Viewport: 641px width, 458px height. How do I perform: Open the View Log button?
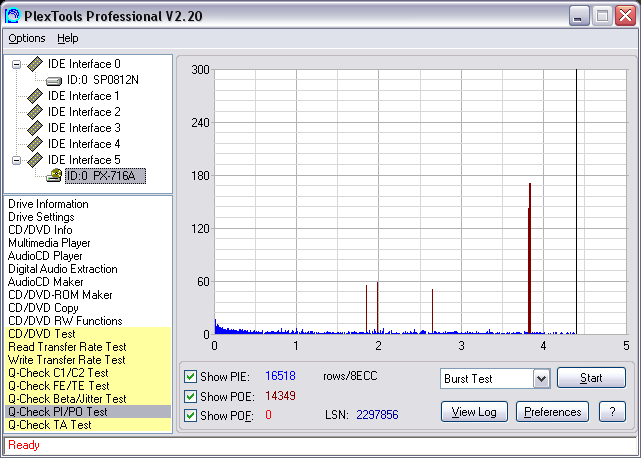pyautogui.click(x=474, y=412)
